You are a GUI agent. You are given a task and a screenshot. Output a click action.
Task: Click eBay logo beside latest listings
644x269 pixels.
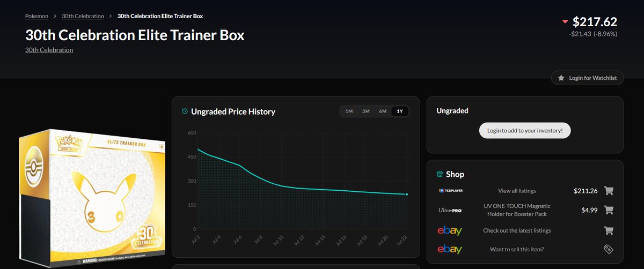(450, 230)
